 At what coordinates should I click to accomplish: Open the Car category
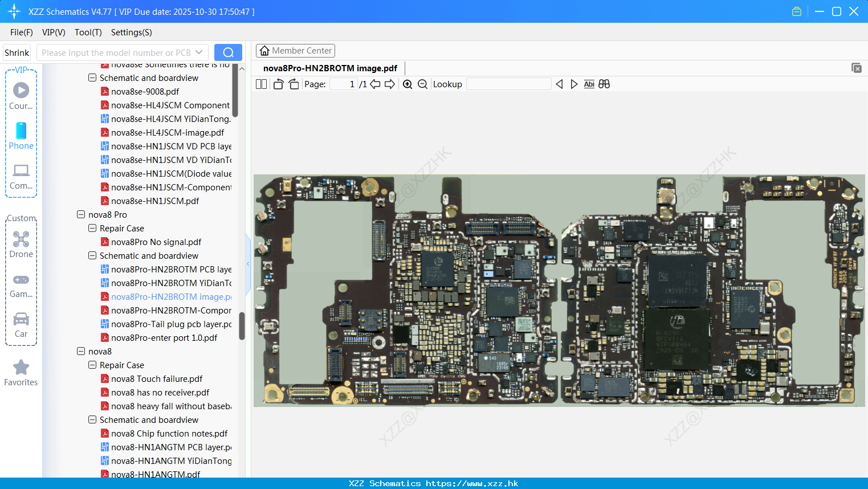[21, 325]
